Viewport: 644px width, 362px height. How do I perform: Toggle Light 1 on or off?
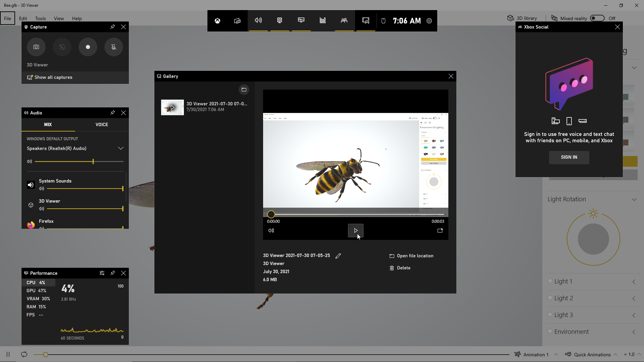[x=550, y=281]
